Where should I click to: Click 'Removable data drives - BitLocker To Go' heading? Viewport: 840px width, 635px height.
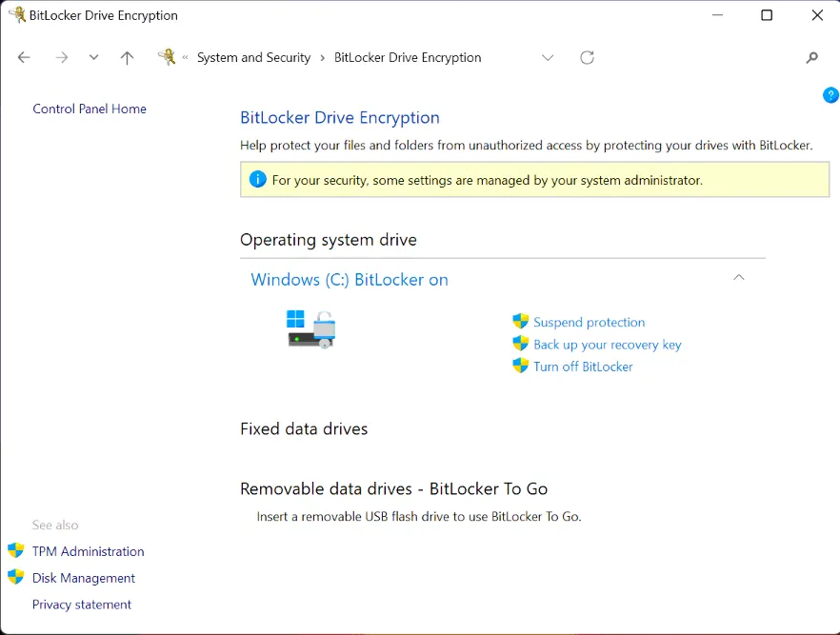point(393,488)
